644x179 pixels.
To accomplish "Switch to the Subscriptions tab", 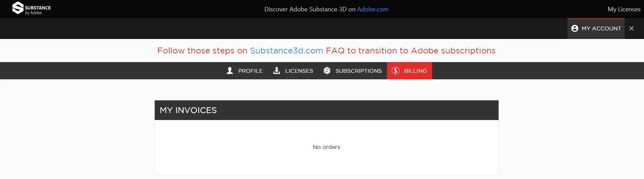I will [x=352, y=71].
